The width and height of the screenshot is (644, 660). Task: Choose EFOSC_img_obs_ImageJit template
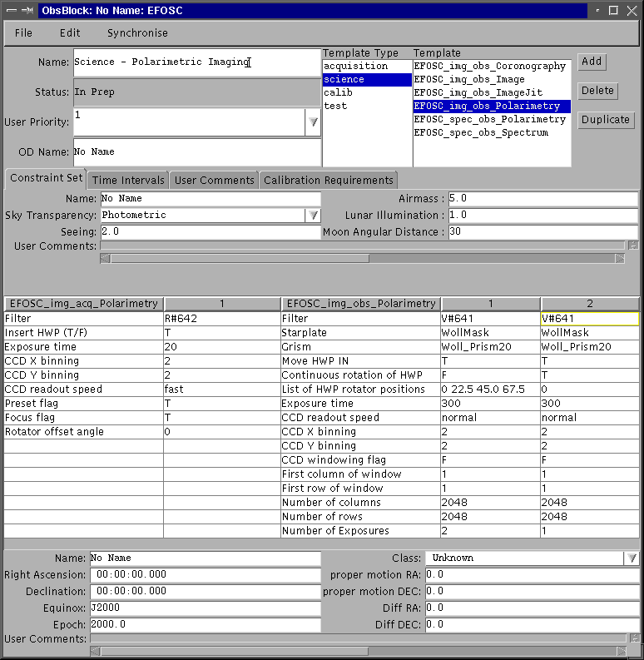492,92
